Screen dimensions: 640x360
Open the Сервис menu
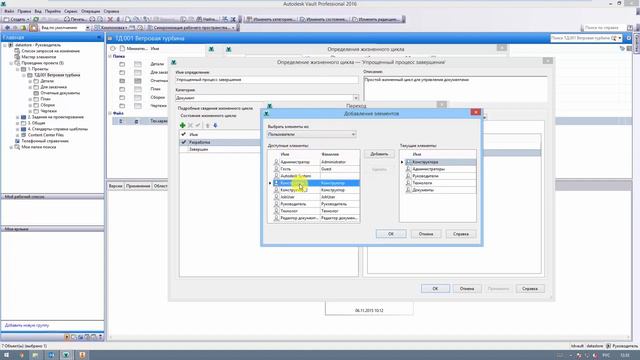(x=71, y=11)
